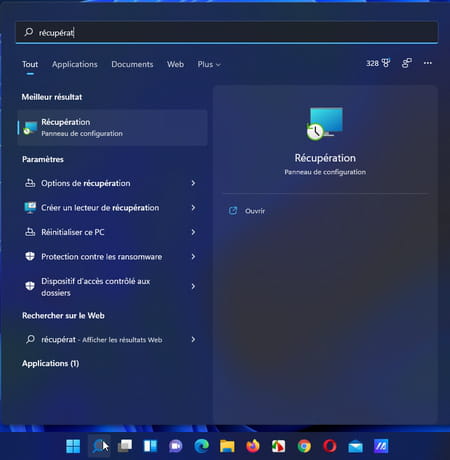Expand the Réinitialiser ce PC chevron
Viewport: 450px width, 460px height.
pyautogui.click(x=193, y=232)
